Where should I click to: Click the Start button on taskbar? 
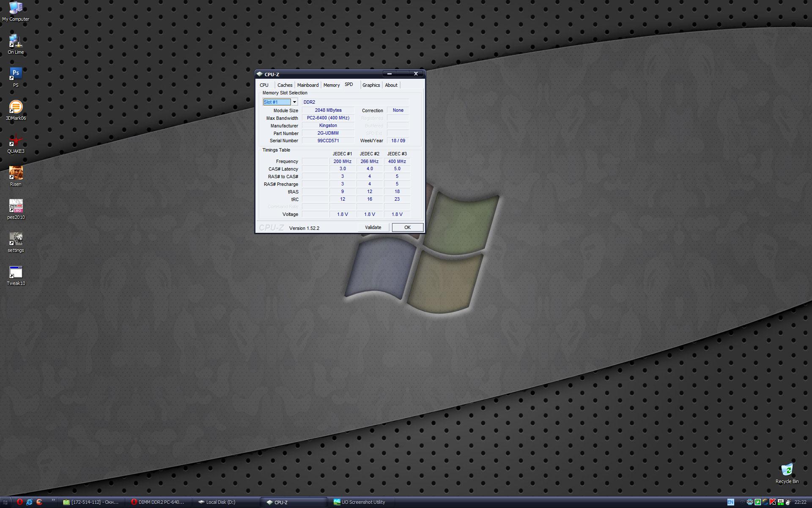5,502
